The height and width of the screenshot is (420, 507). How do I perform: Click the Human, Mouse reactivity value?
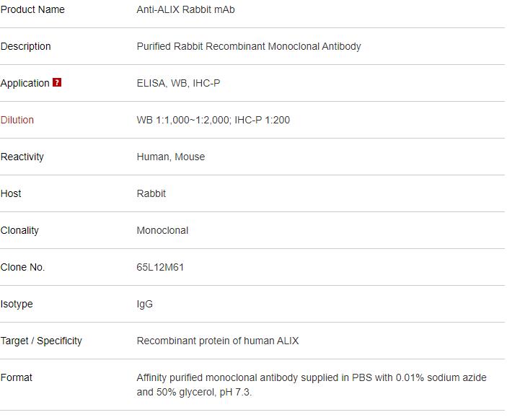pos(171,157)
